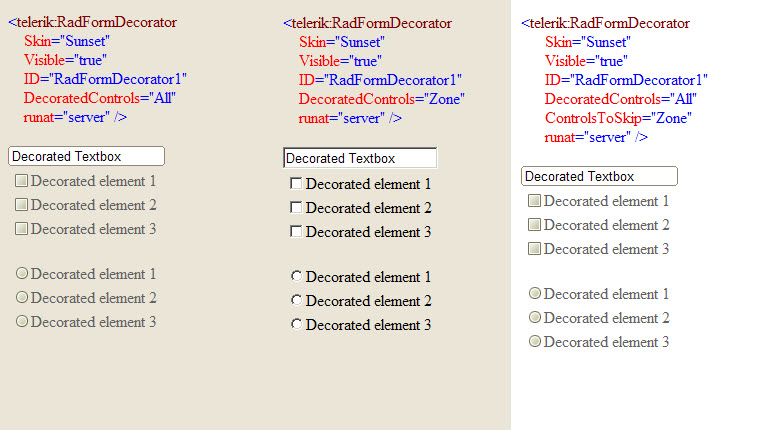Viewport: 768px width, 430px height.
Task: Select 'Decorated element 2' radio in left column
Action: click(x=22, y=297)
